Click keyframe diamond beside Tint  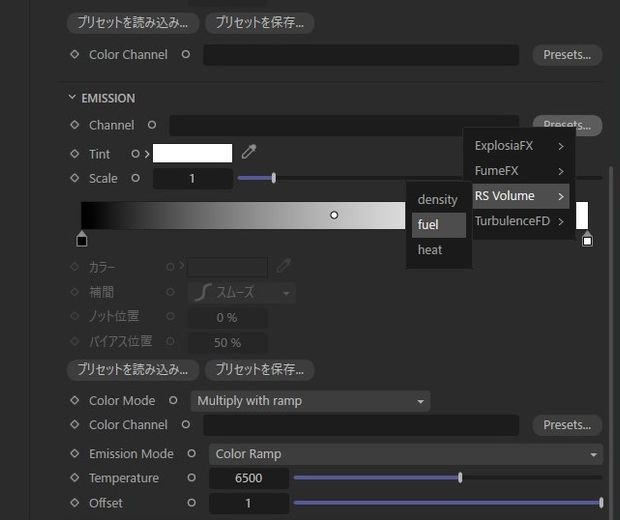[74, 153]
